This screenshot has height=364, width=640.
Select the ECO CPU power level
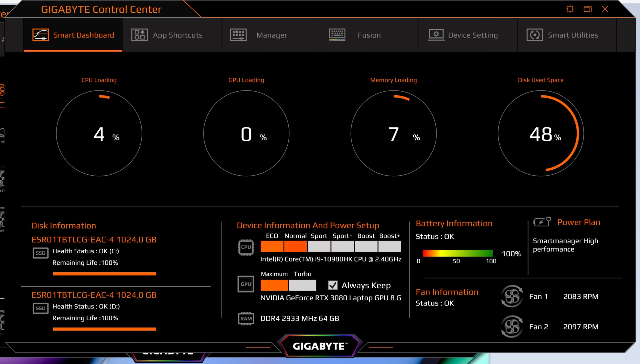[272, 246]
